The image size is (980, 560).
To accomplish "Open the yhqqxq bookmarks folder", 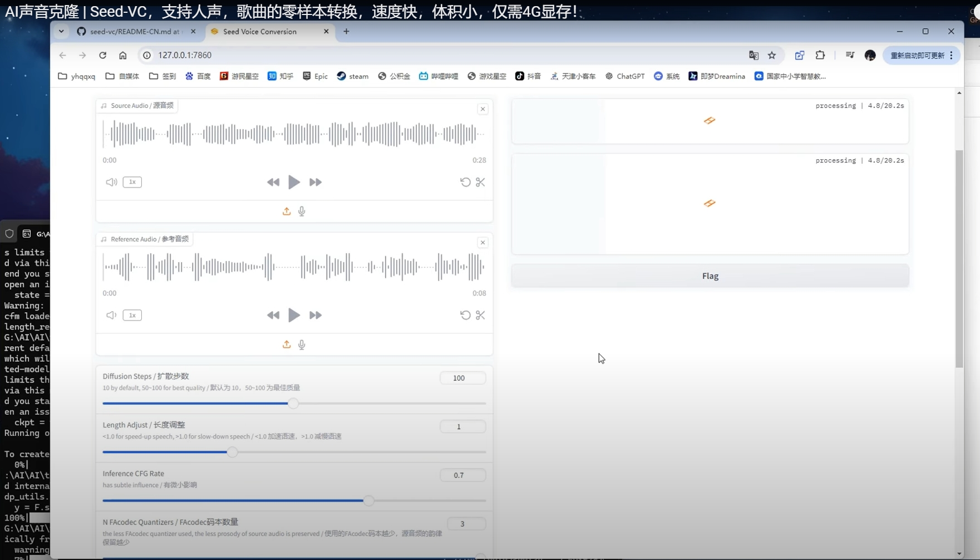I will [x=77, y=76].
